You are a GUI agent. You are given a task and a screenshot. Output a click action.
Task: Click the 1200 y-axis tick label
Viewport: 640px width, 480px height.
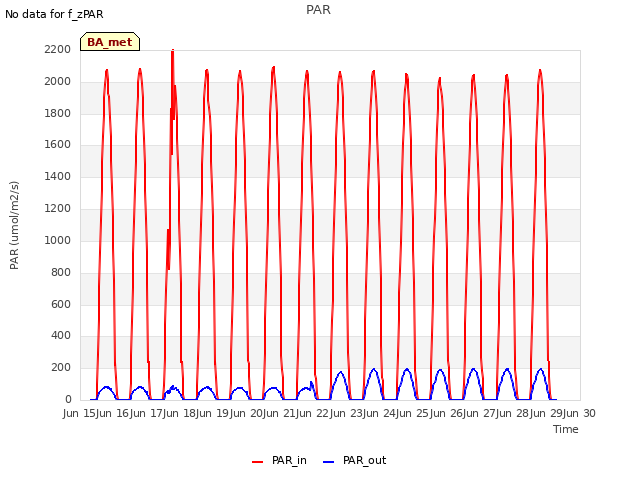tap(58, 209)
